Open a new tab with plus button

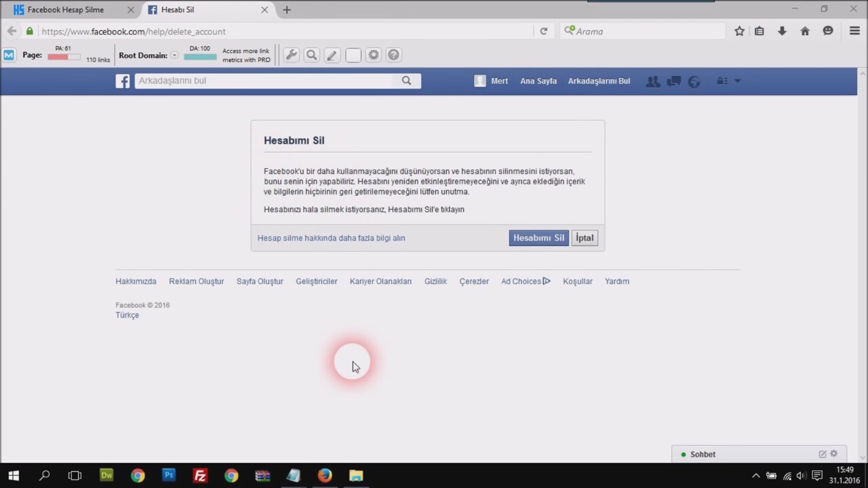[x=287, y=9]
